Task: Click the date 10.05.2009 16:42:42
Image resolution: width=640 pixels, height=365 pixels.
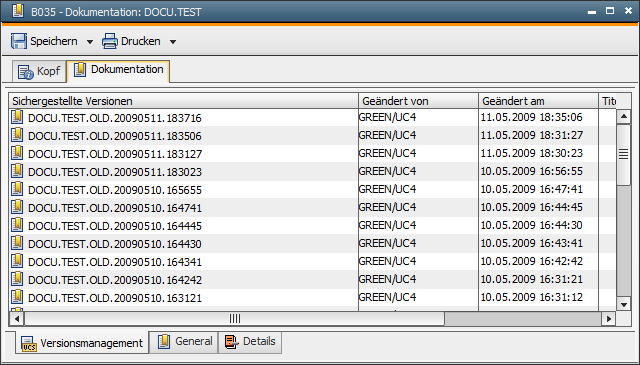Action: 531,261
